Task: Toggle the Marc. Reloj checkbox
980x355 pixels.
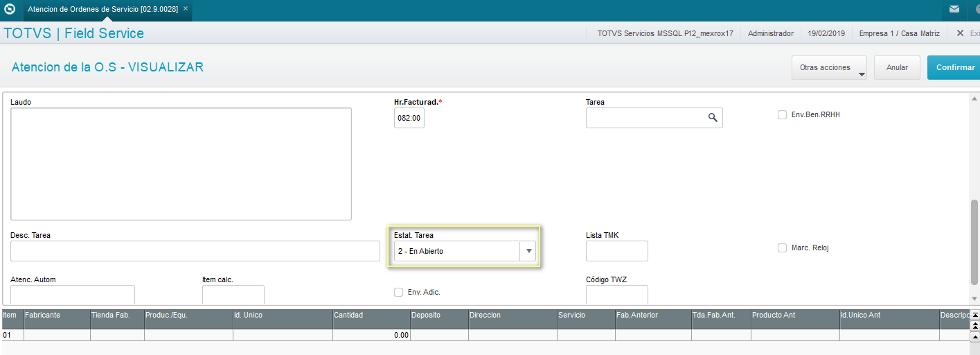Action: click(782, 248)
